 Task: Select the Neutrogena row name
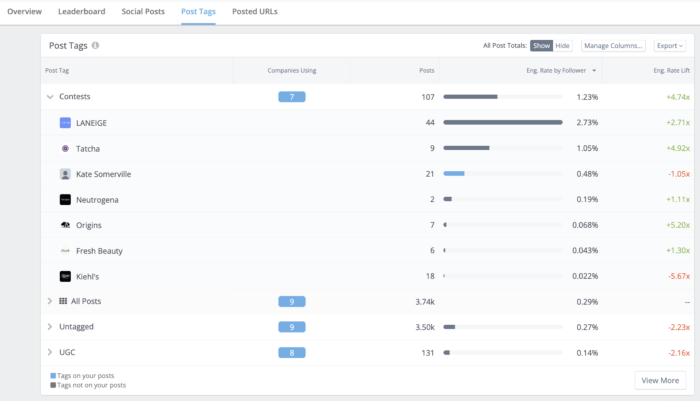tap(97, 200)
